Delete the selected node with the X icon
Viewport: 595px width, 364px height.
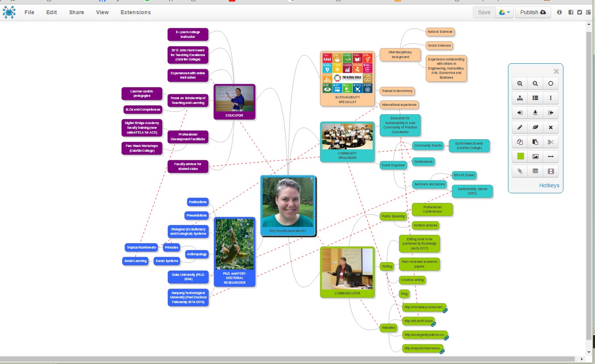click(x=551, y=127)
